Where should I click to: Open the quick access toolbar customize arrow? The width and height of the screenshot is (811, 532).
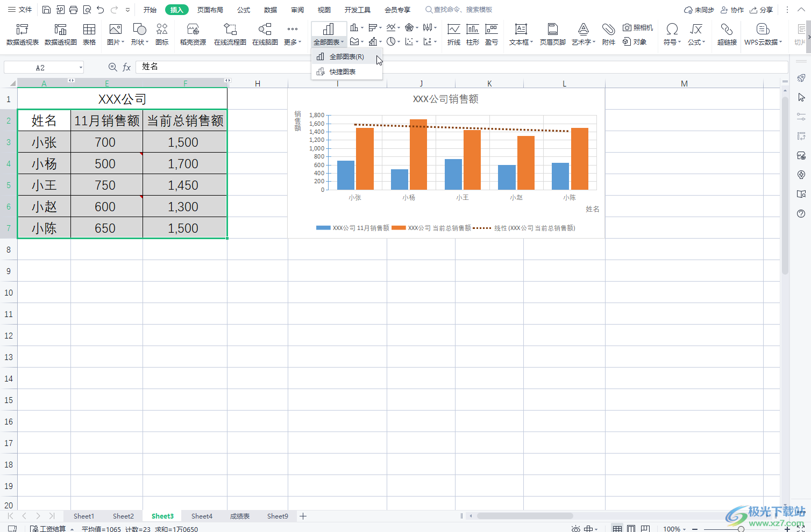127,10
